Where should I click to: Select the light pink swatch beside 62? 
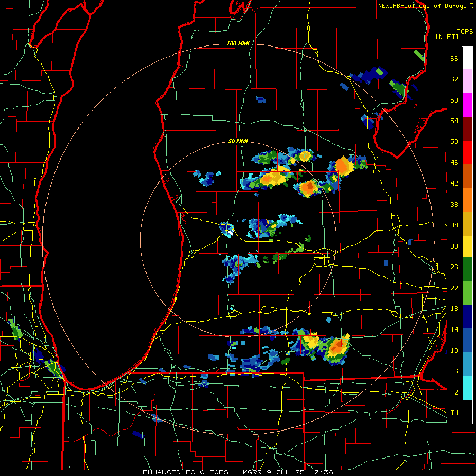click(467, 81)
